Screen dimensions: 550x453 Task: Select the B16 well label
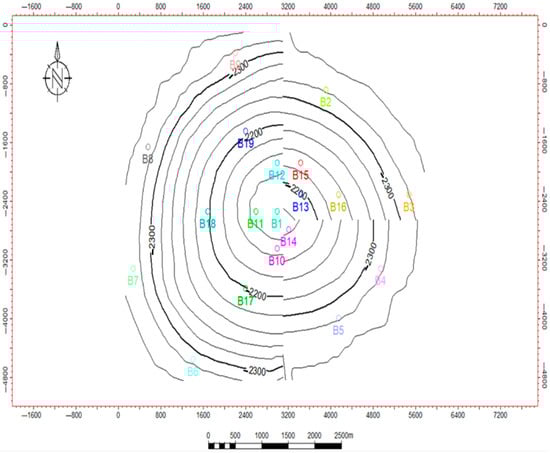pyautogui.click(x=338, y=207)
